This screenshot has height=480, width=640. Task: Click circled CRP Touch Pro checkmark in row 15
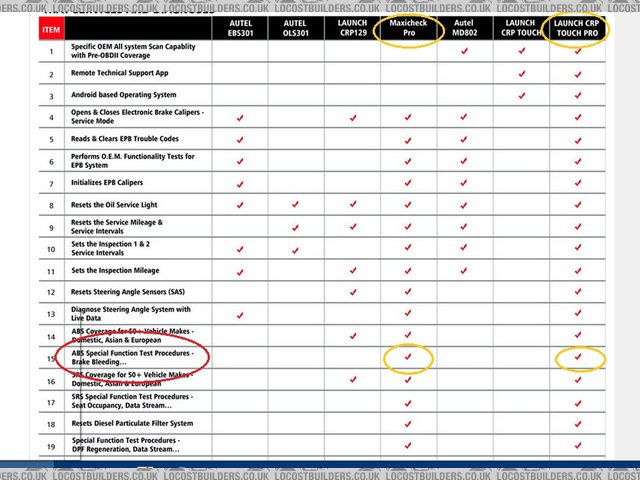(x=578, y=357)
